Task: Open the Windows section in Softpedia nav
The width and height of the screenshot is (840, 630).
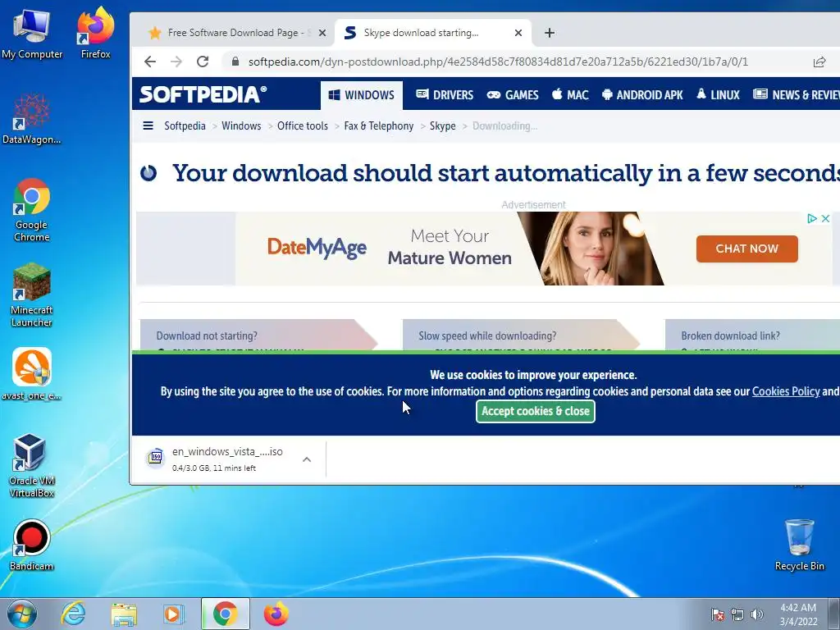Action: pyautogui.click(x=362, y=95)
